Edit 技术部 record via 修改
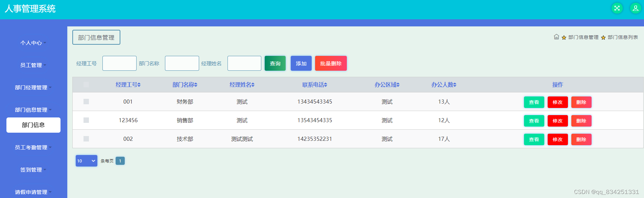Screen dimensions: 644x198 point(558,139)
